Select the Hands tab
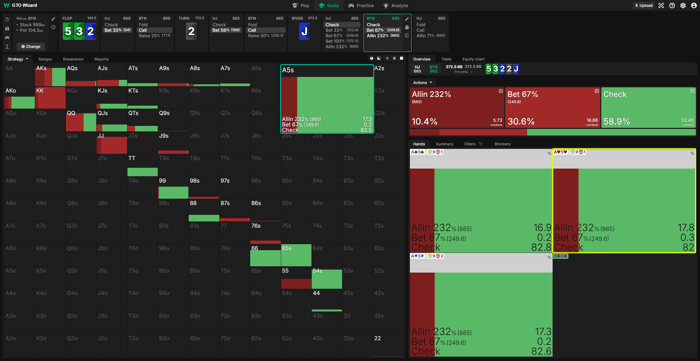The width and height of the screenshot is (700, 361). click(x=419, y=144)
